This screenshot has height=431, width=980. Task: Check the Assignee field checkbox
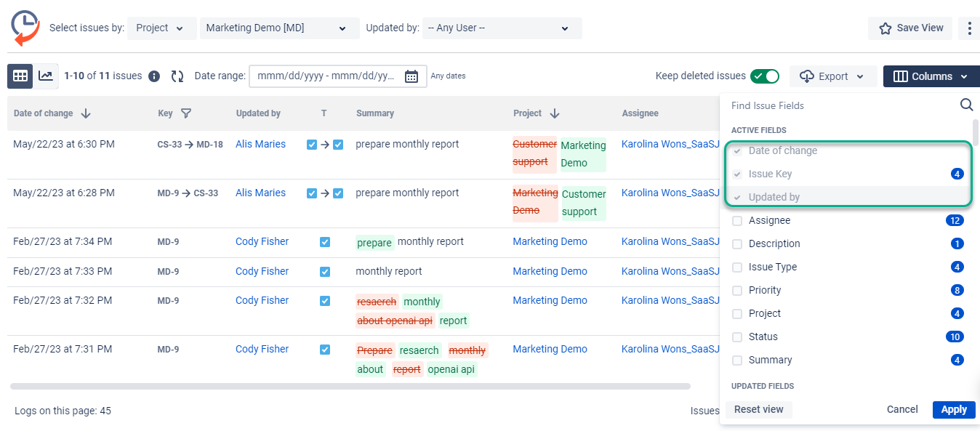tap(737, 220)
